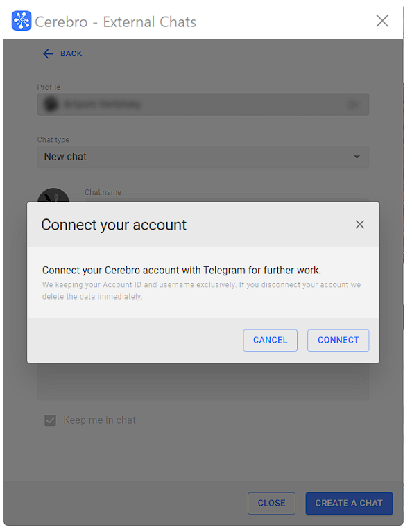Screen dimensions: 412x532
Task: Open the Profile selector field
Action: pos(203,104)
